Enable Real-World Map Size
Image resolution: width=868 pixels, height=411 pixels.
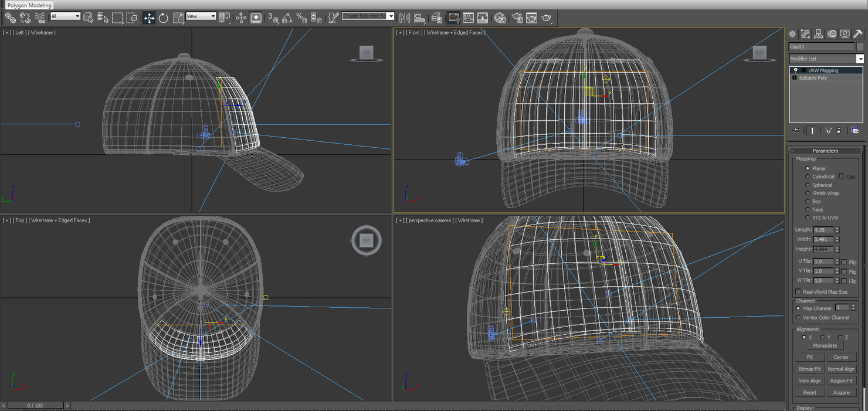(798, 291)
